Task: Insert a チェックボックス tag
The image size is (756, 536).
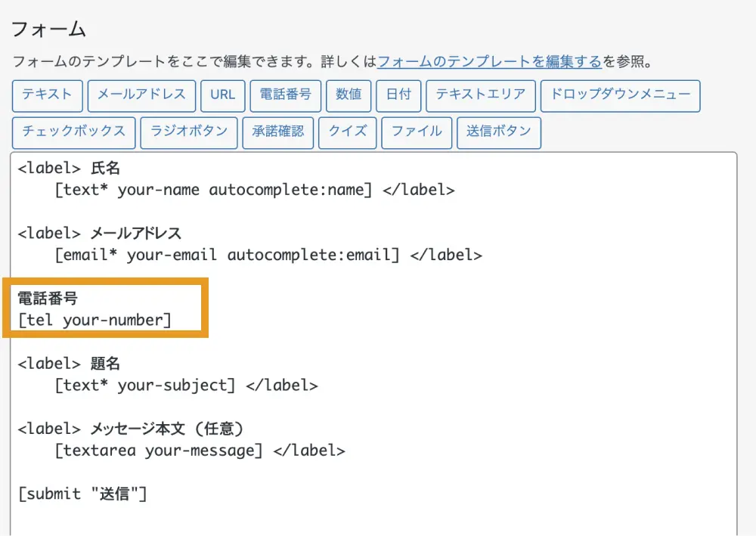Action: click(x=73, y=132)
